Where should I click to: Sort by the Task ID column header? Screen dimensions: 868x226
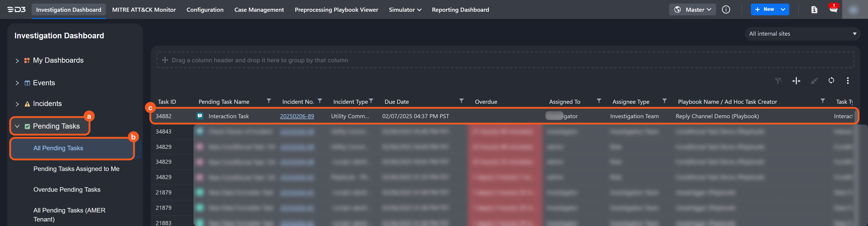167,102
